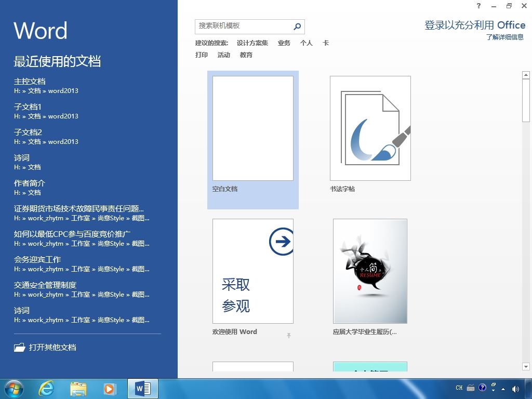Click 登录以充分利用 Office sign-in link

tap(475, 25)
